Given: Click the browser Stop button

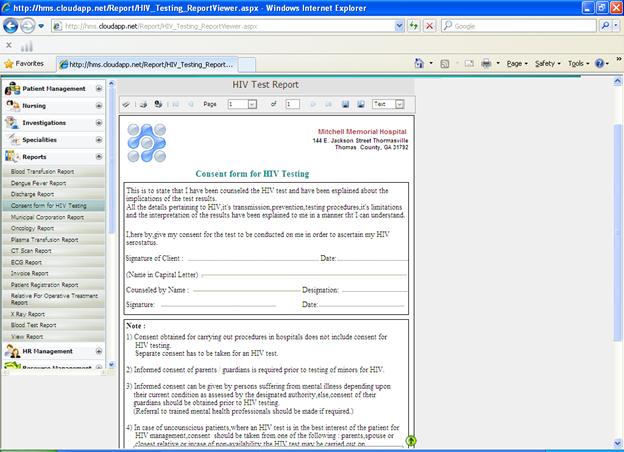Looking at the screenshot, I should pyautogui.click(x=429, y=26).
